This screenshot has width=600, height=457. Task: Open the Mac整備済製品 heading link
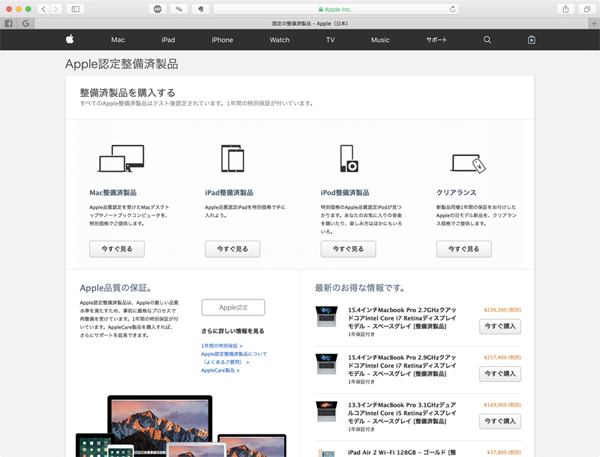(113, 193)
